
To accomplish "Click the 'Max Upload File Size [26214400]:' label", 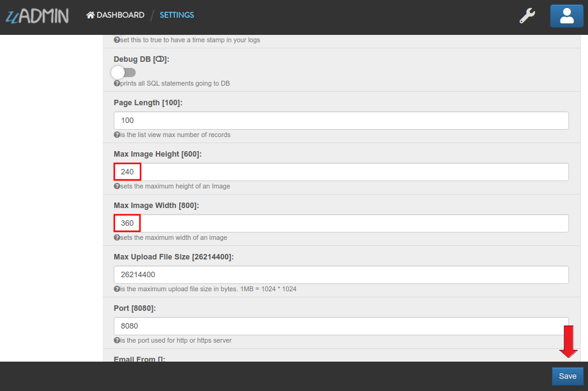I will click(x=174, y=257).
